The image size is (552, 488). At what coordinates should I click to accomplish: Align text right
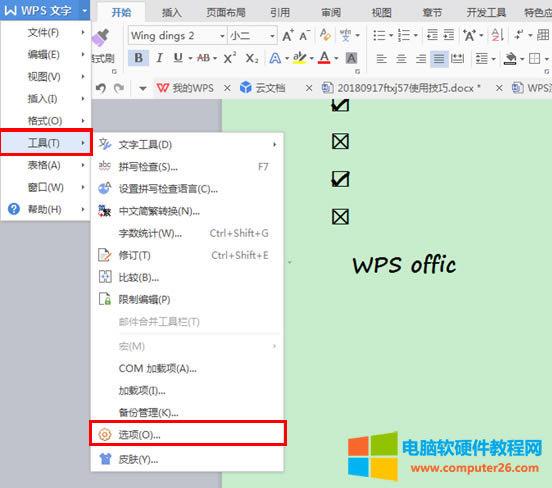(421, 58)
